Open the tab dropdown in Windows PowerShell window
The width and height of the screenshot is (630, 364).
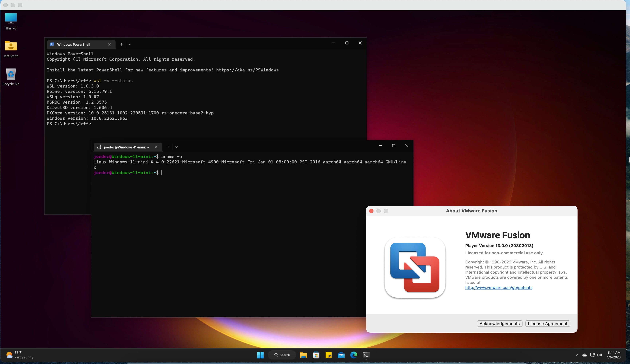(x=130, y=44)
